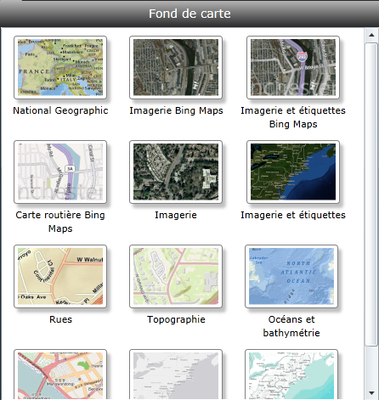Choose the teal ocean basemap thumbnail at bottom
379x400 pixels.
point(291,374)
